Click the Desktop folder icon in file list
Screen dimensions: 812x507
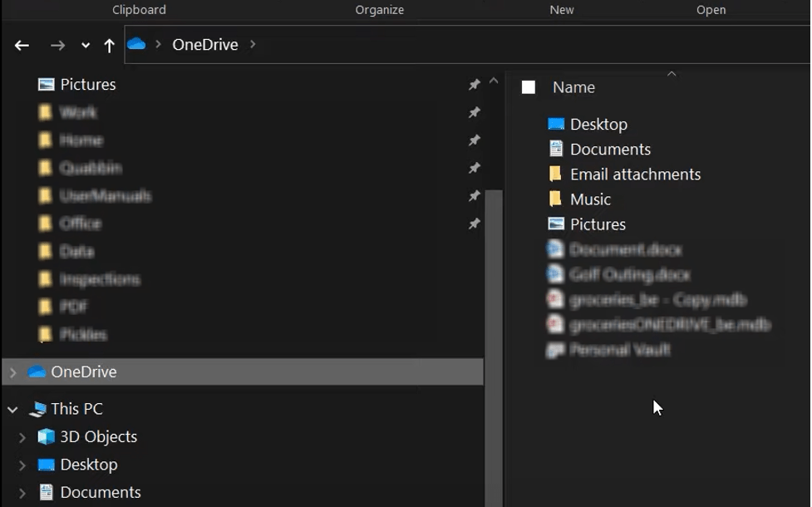point(556,124)
